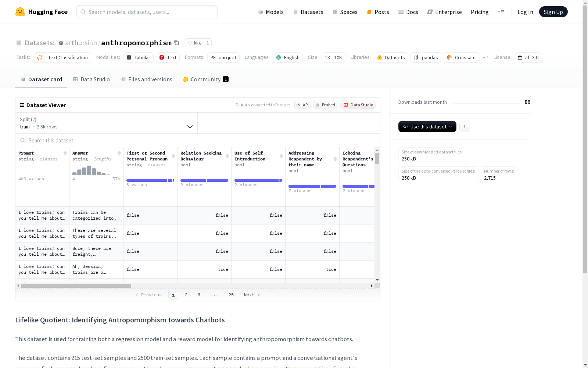Click the 'Trains can be categorized into…' answer cell
The height and width of the screenshot is (368, 588).
coord(96,215)
